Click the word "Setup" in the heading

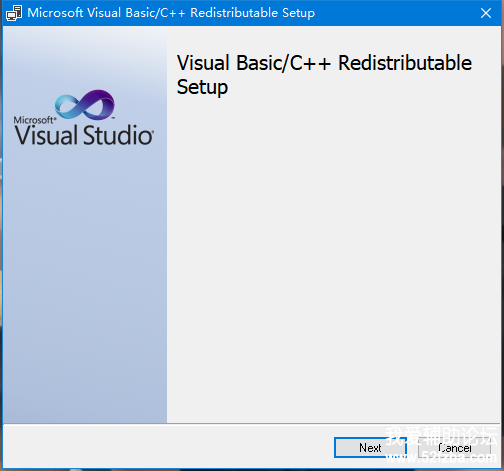202,87
